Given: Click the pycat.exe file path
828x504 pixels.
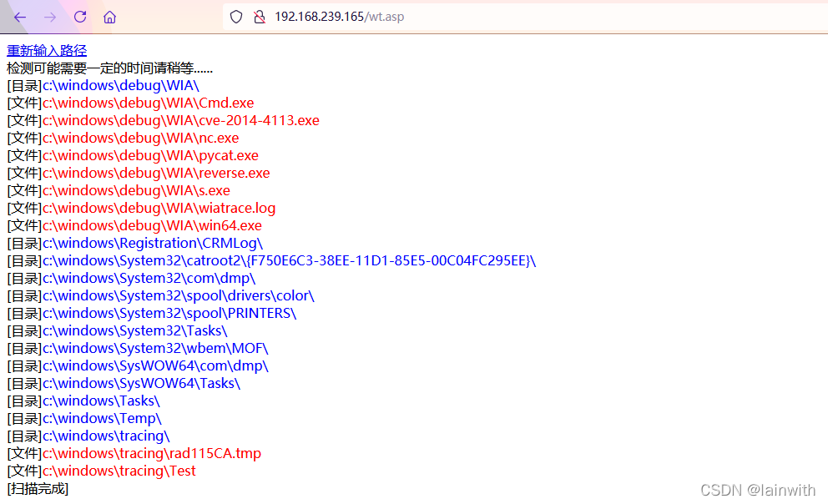Looking at the screenshot, I should click(x=150, y=156).
